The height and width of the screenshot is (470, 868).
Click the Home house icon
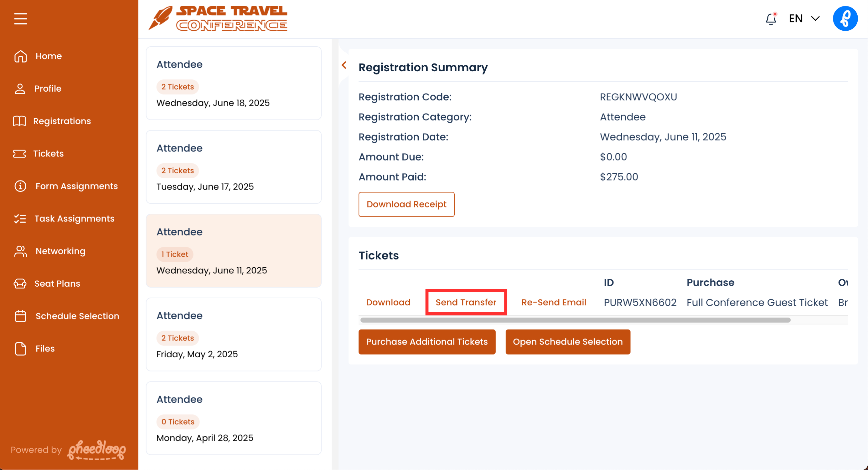(21, 56)
